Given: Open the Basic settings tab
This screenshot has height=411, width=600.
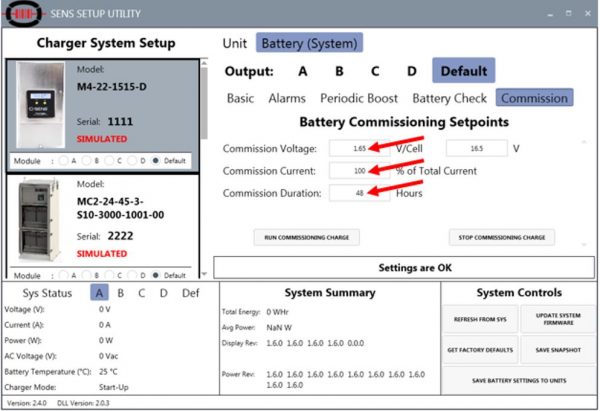Looking at the screenshot, I should [x=240, y=98].
